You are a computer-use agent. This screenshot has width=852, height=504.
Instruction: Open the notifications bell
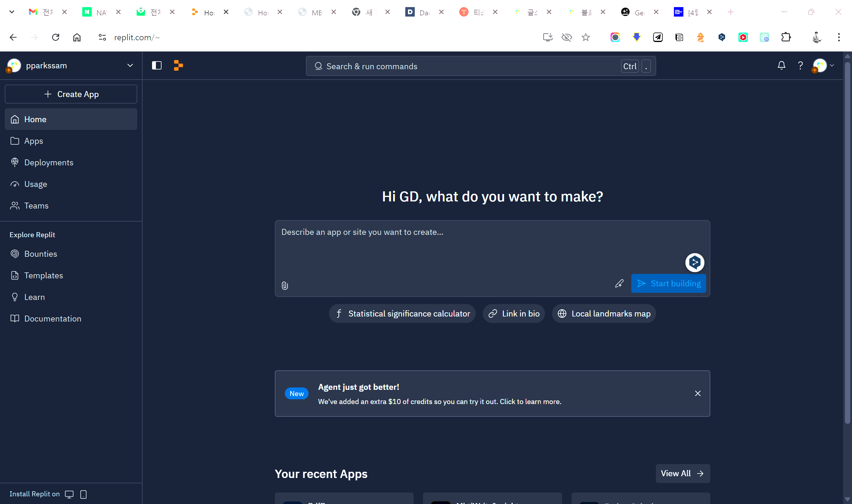781,65
